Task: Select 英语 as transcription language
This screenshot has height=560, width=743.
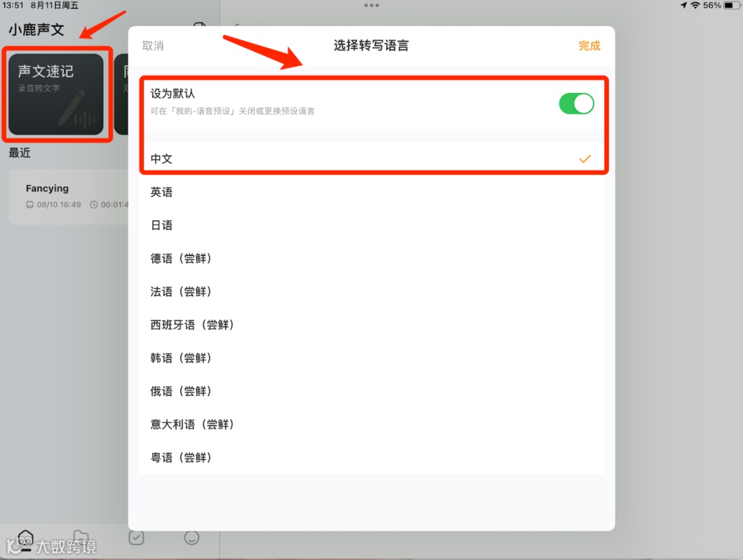Action: [371, 192]
